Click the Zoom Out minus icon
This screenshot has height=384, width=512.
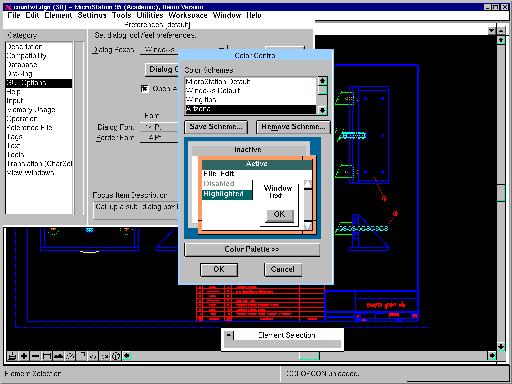[x=35, y=356]
